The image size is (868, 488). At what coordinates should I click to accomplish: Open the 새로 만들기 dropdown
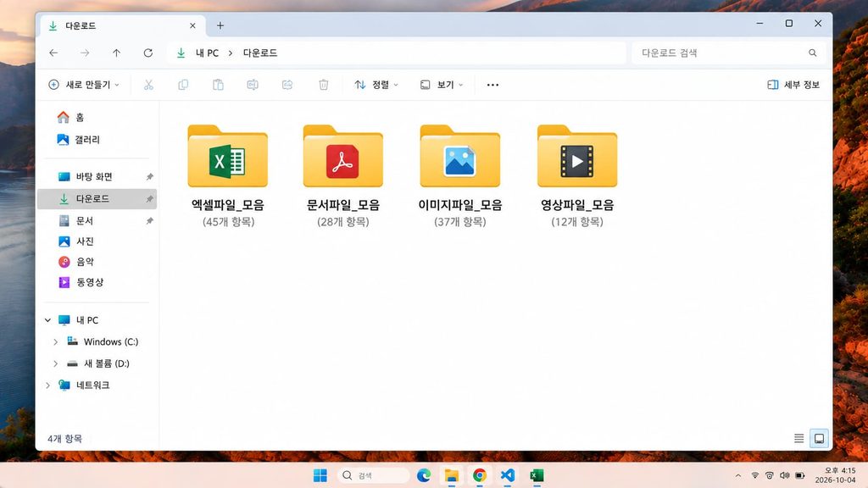(x=84, y=85)
